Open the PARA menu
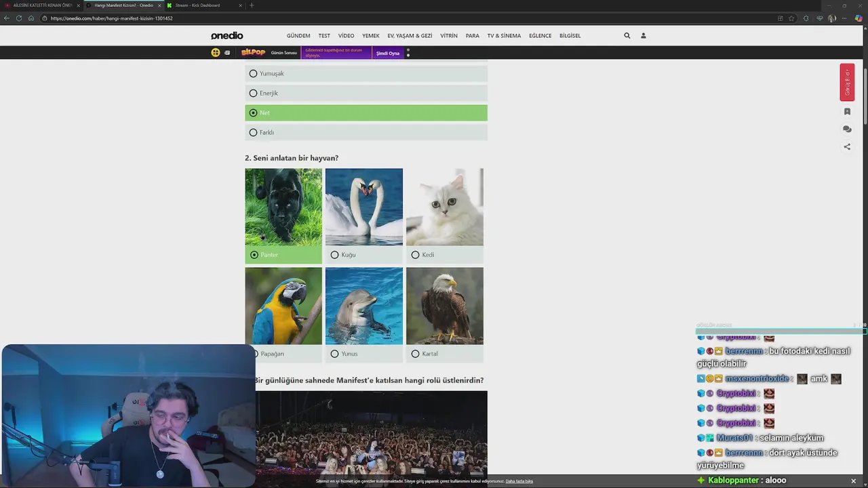The height and width of the screenshot is (488, 868). point(473,36)
